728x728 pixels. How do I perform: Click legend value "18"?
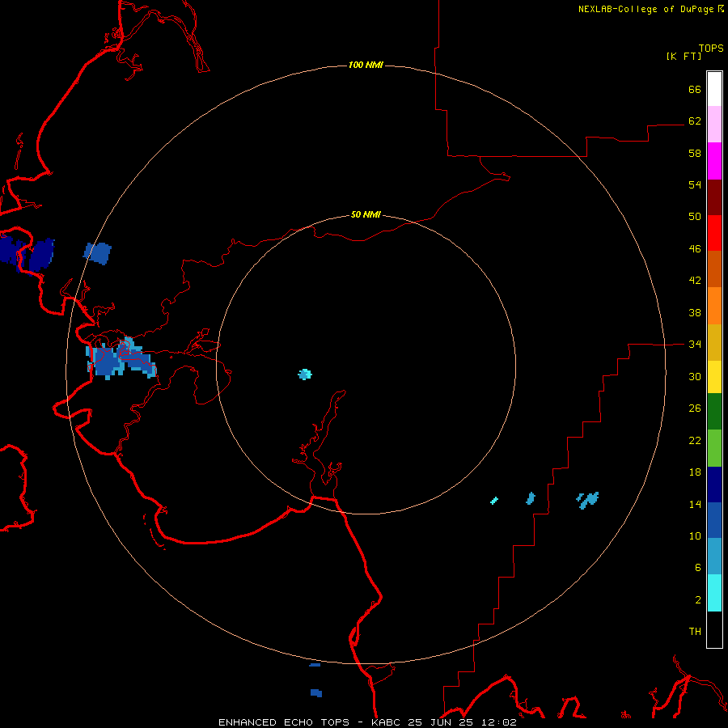(x=695, y=472)
